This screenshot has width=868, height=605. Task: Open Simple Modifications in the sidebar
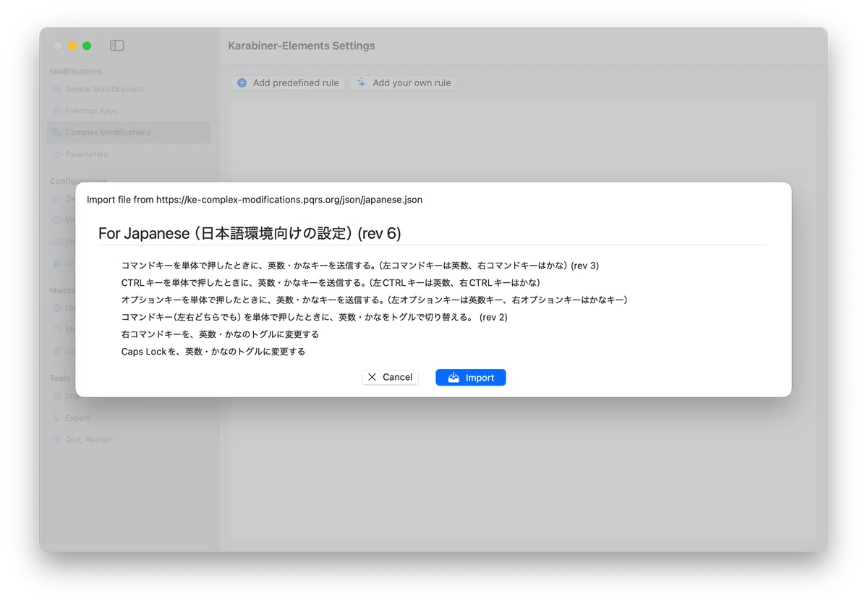(x=129, y=89)
